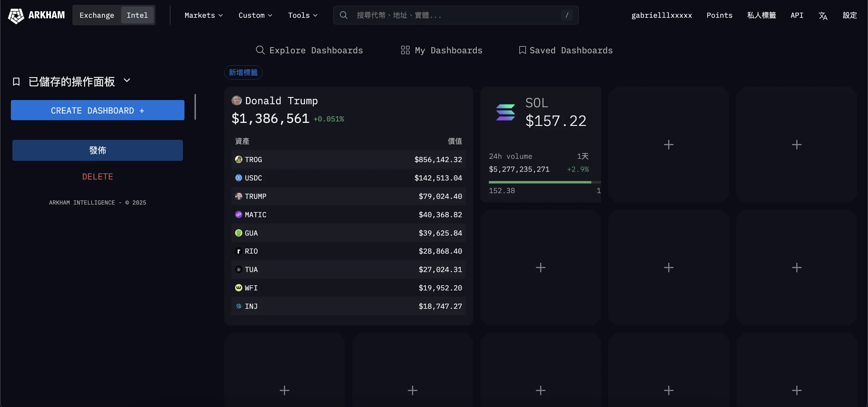Click the TRUMP token icon
The height and width of the screenshot is (407, 868).
[x=239, y=196]
